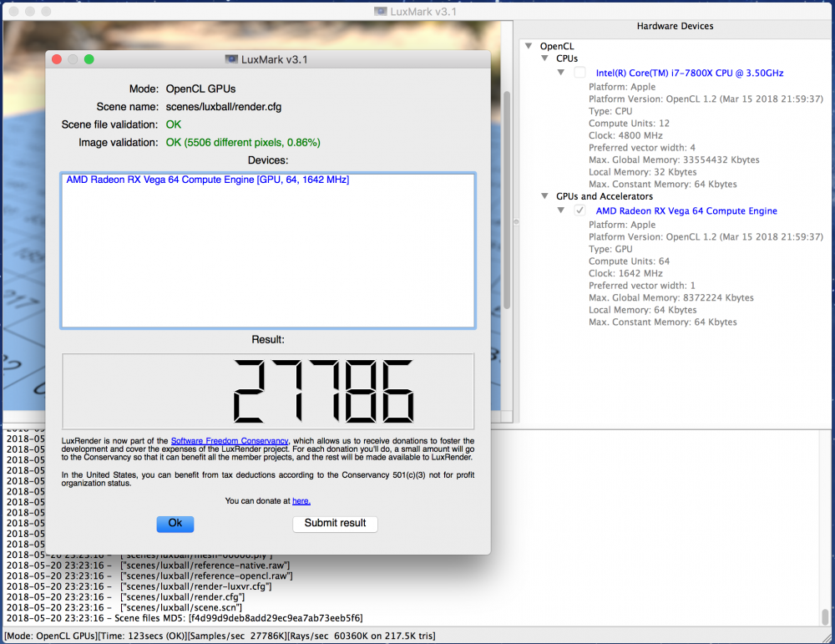835x644 pixels.
Task: Uncheck the AMD Radeon RX Vega 64 checkbox
Action: (580, 210)
